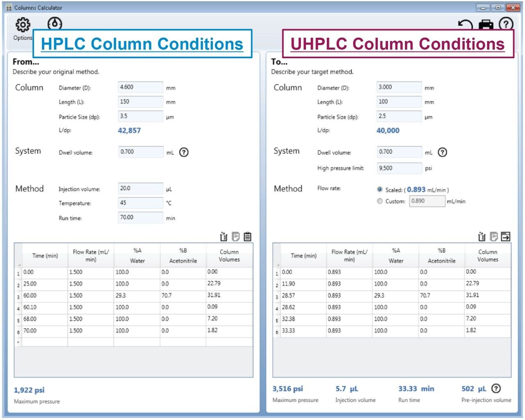This screenshot has height=420, width=525.
Task: Open the Options gear icon
Action: tap(23, 25)
